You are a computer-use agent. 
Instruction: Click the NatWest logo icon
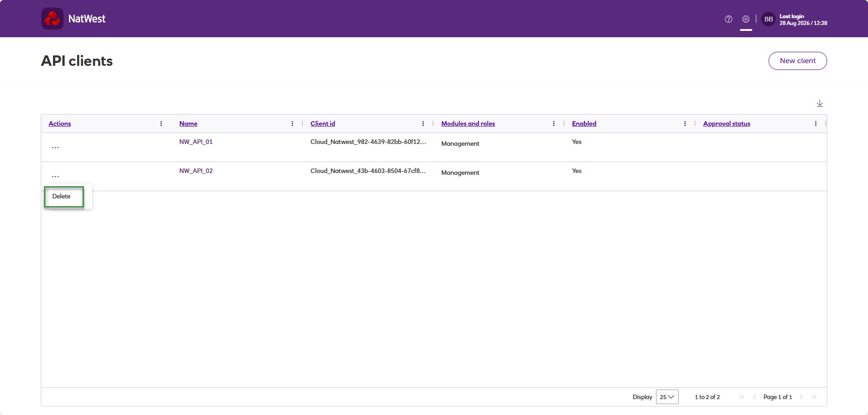point(52,19)
